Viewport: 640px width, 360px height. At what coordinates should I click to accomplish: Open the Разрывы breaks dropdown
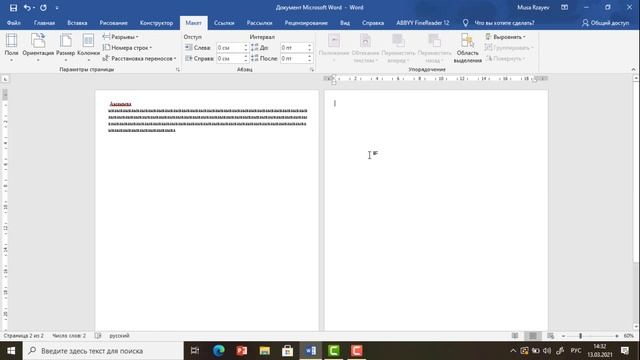(x=121, y=37)
